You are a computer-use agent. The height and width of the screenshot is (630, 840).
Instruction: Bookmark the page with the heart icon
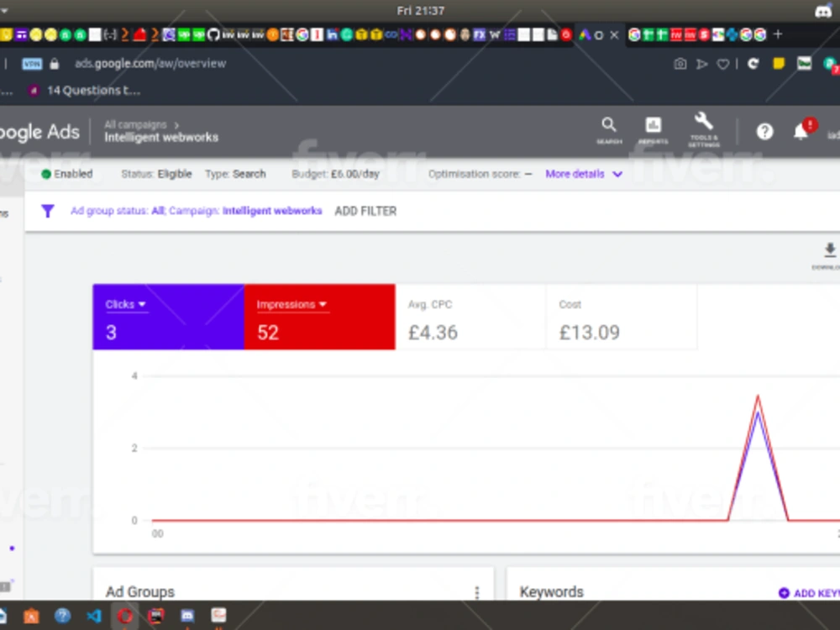[x=722, y=65]
